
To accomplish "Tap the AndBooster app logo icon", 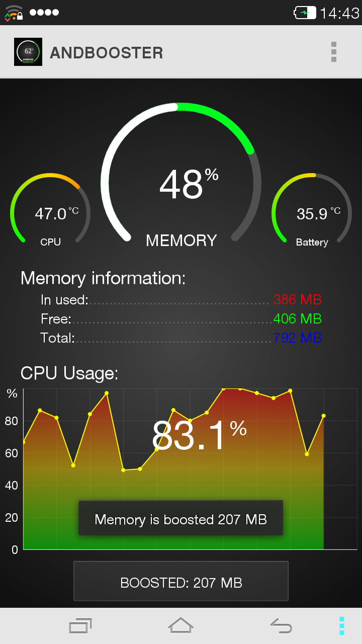I will point(28,52).
